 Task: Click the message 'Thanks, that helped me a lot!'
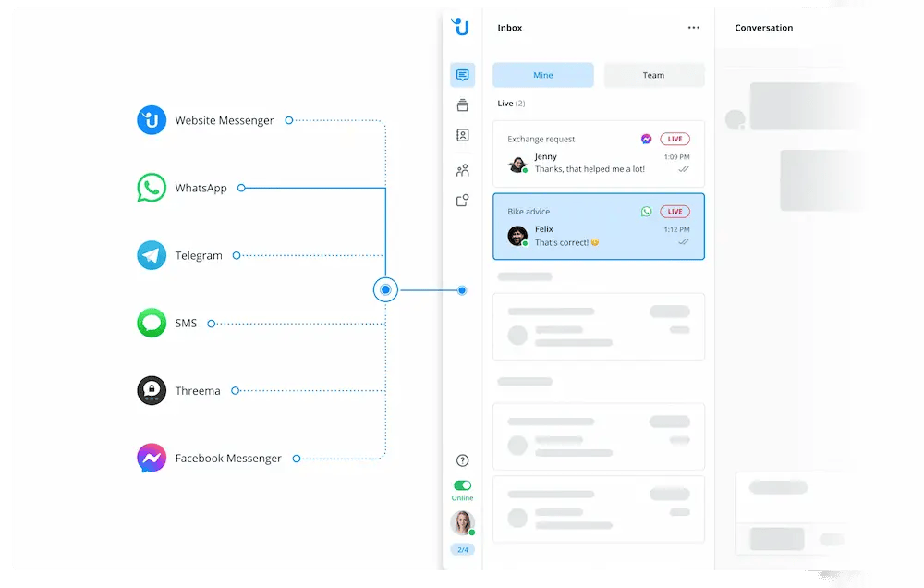coord(590,169)
